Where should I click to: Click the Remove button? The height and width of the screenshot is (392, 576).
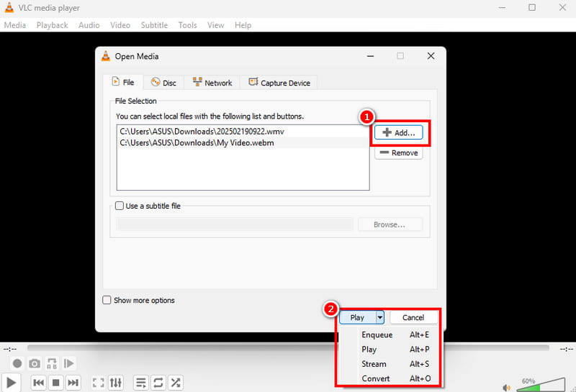tap(399, 152)
